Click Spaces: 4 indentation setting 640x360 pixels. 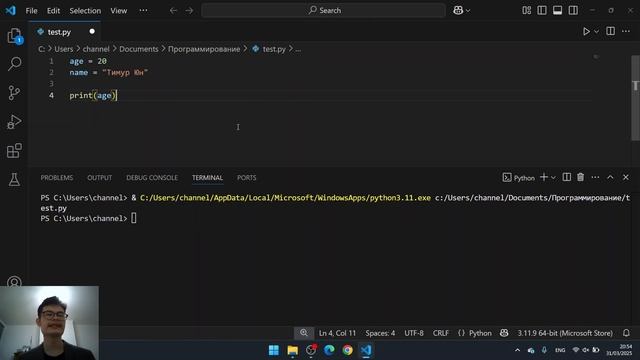(x=380, y=333)
